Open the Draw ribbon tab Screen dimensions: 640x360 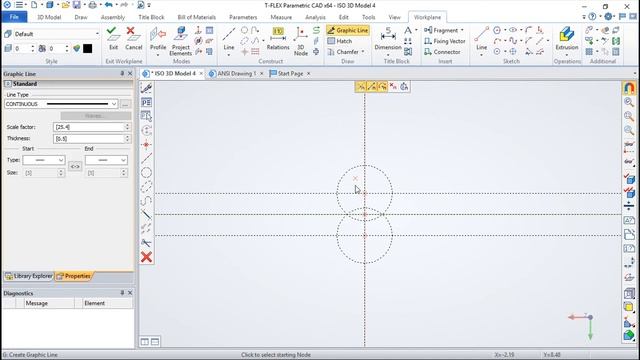[81, 17]
